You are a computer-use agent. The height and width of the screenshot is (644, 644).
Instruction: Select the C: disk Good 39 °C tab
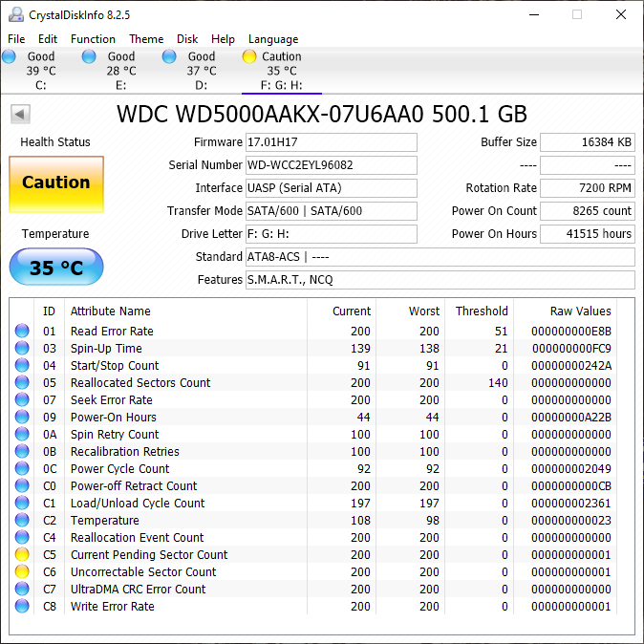pyautogui.click(x=41, y=71)
